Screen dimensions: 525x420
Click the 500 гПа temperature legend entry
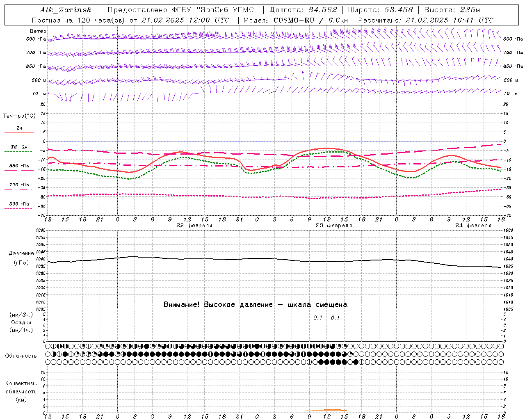(x=19, y=204)
